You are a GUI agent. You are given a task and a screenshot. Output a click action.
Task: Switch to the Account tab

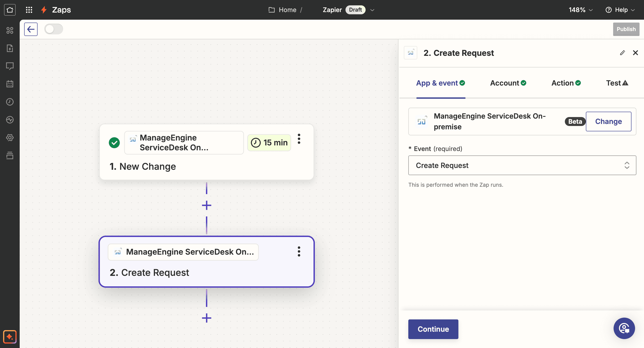pos(508,83)
